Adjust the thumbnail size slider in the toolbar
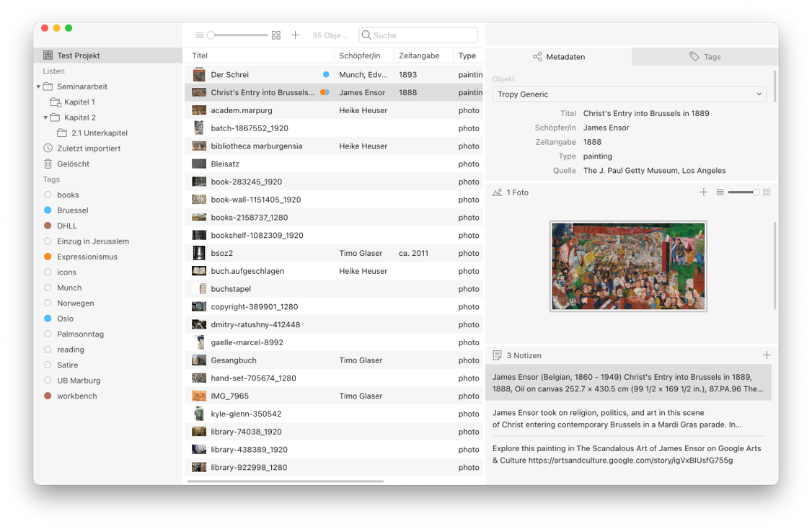 pyautogui.click(x=238, y=34)
